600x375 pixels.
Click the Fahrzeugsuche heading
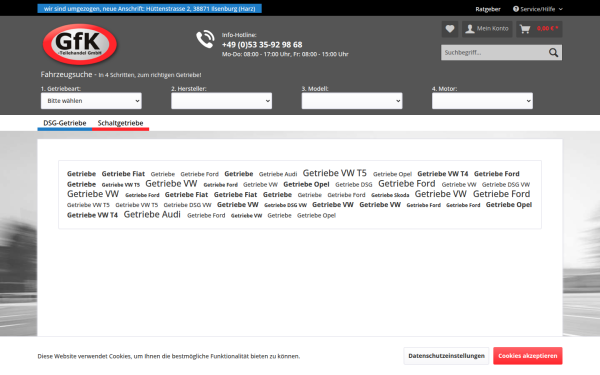[x=67, y=74]
